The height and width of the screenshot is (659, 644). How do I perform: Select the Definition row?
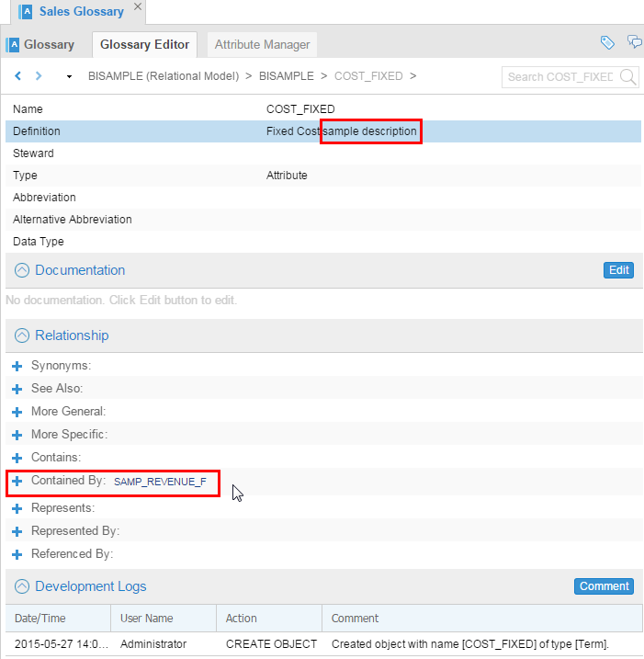click(x=323, y=131)
